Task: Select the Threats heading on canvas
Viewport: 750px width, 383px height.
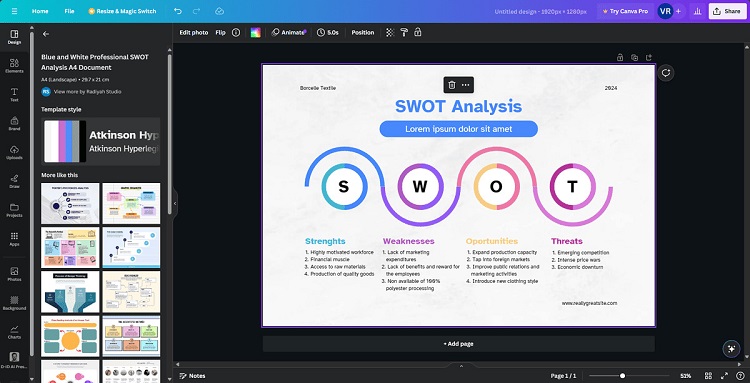Action: pos(566,241)
